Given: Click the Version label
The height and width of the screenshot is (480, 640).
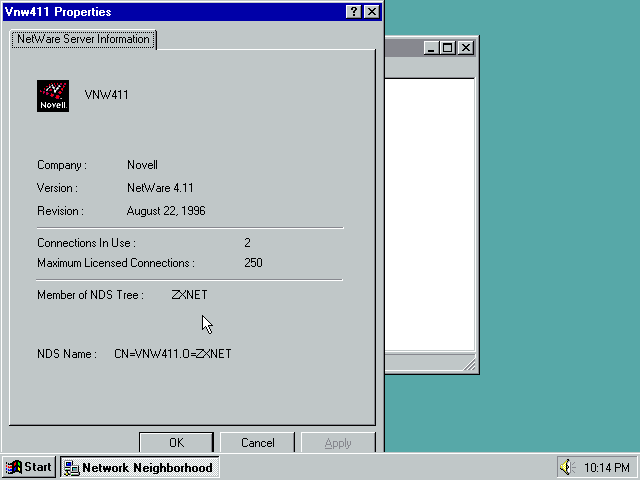Looking at the screenshot, I should 58,188.
